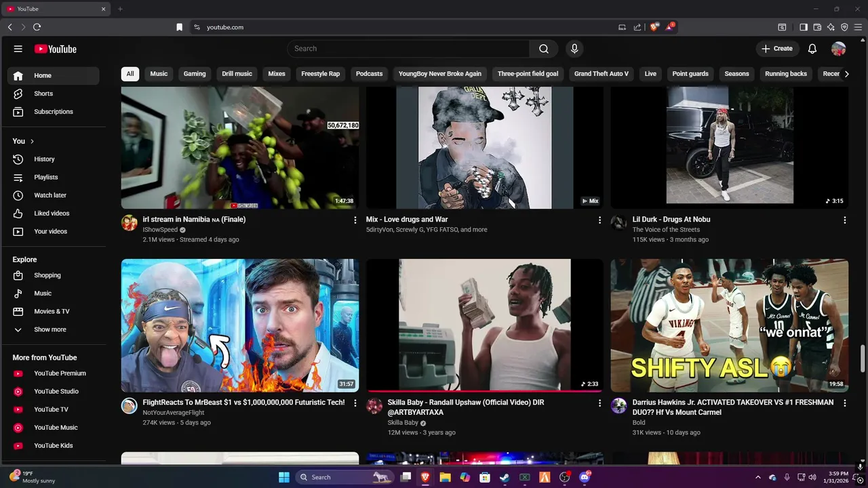Open YouTube Kids link
868x488 pixels.
point(53,445)
